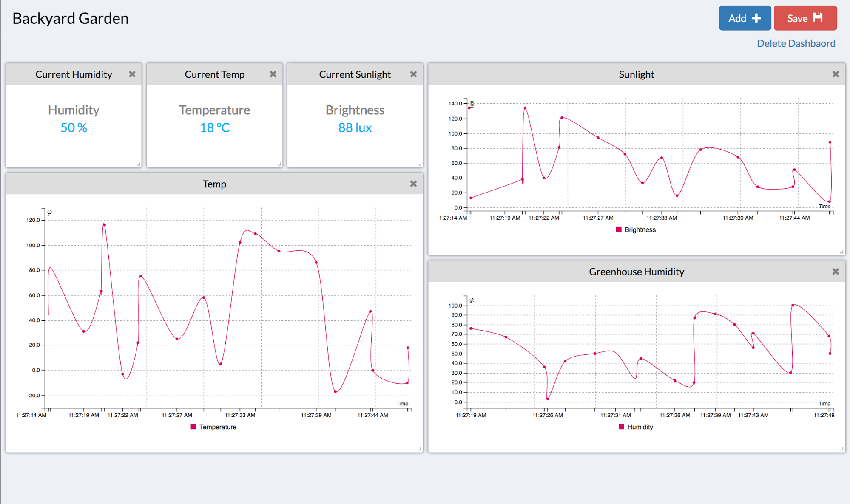
Task: Click the Brightness legend color square
Action: pos(619,229)
